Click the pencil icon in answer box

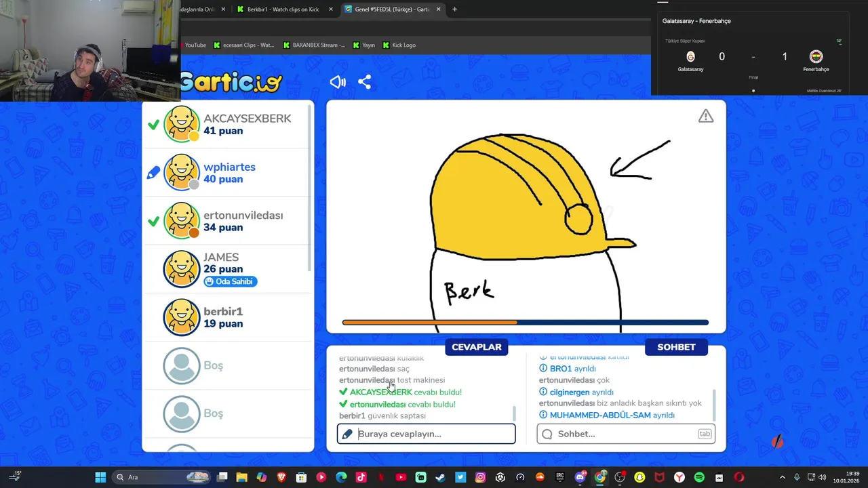pyautogui.click(x=347, y=434)
